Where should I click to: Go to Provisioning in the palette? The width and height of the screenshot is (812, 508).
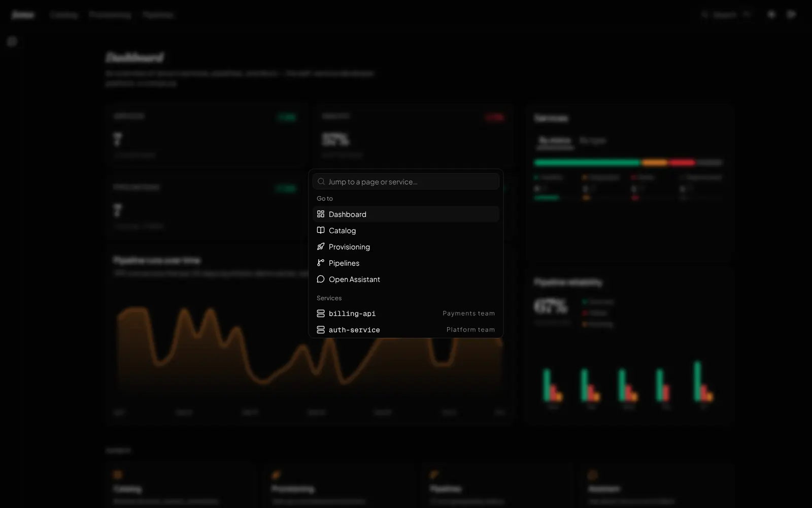click(406, 247)
